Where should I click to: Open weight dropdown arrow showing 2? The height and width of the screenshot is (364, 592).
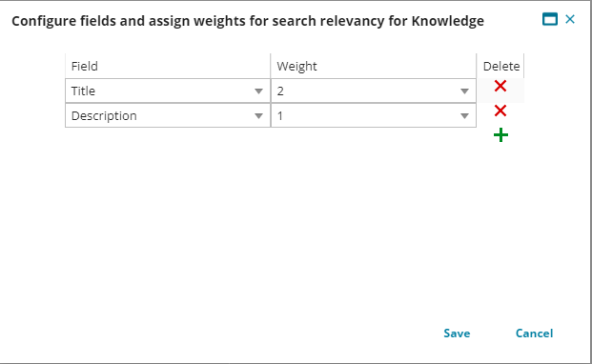[x=464, y=91]
